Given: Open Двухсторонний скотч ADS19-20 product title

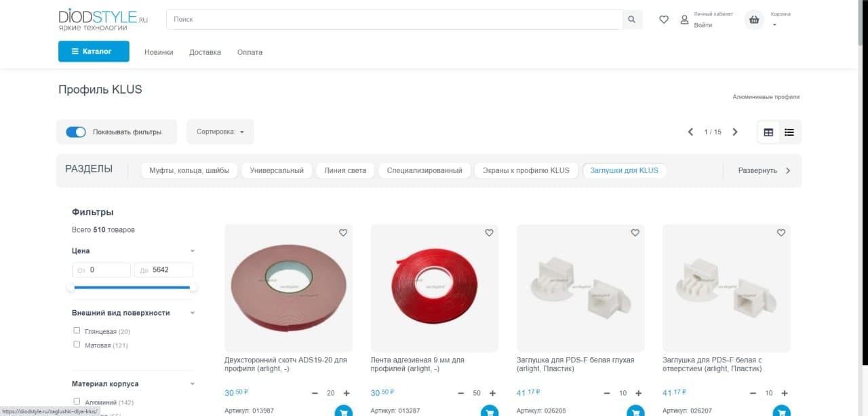Looking at the screenshot, I should click(x=285, y=364).
